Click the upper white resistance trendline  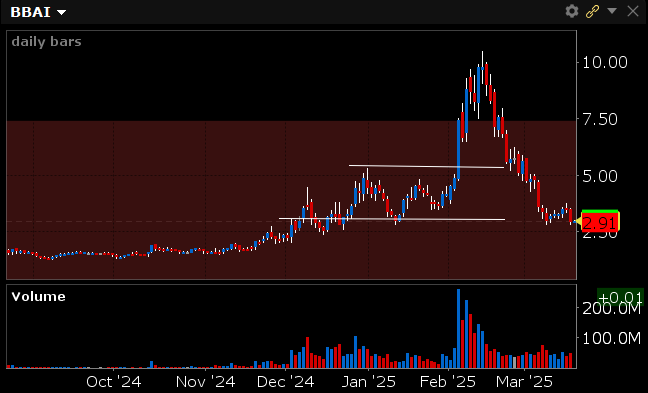(x=426, y=167)
